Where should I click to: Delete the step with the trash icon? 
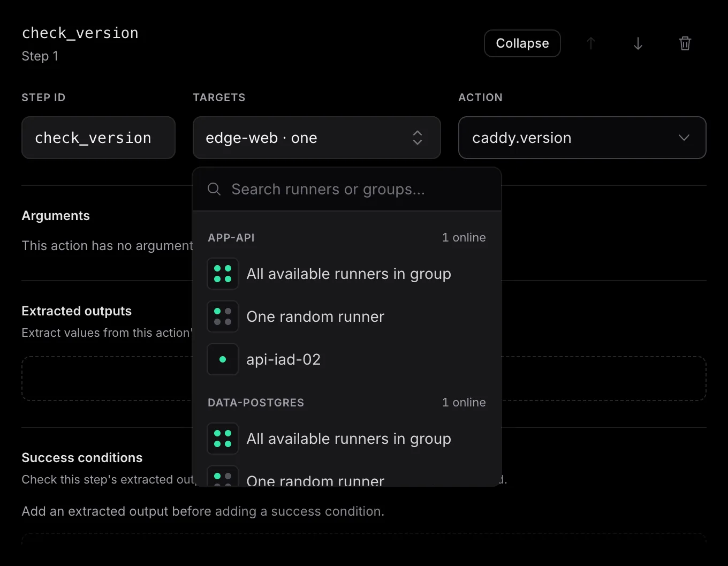pyautogui.click(x=685, y=43)
